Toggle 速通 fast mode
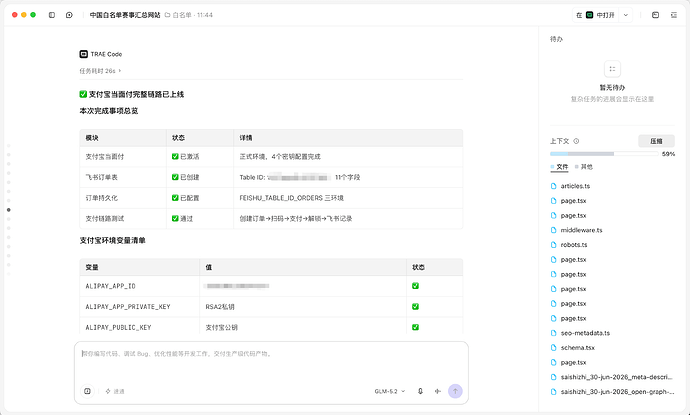This screenshot has height=415, width=690. coord(115,391)
